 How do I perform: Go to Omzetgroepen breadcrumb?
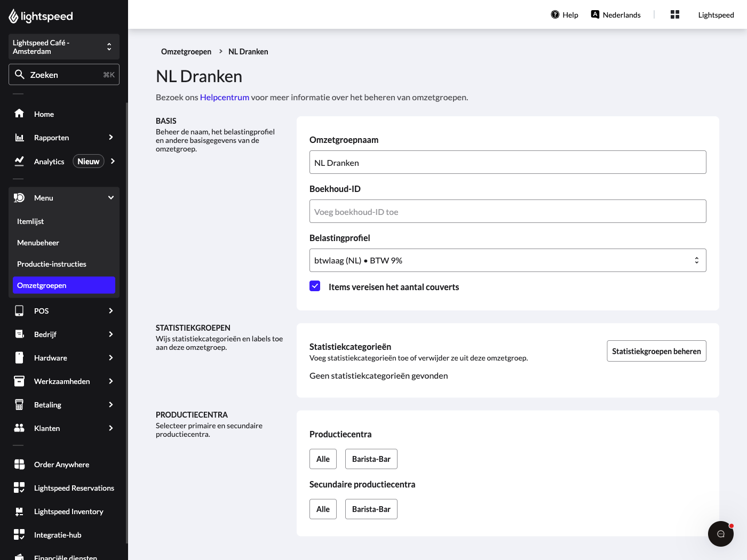click(x=186, y=52)
